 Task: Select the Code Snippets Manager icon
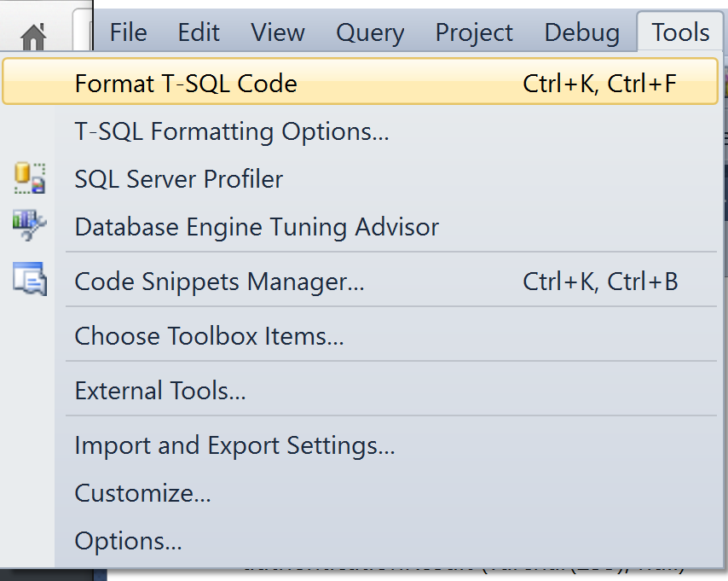(x=29, y=280)
